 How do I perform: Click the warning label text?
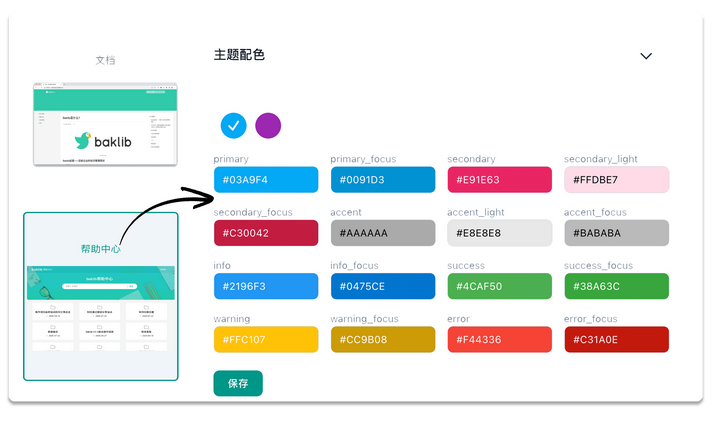coord(232,319)
